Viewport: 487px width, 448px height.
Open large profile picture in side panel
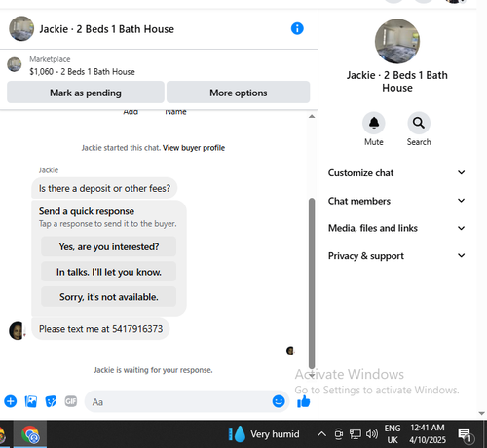pos(397,41)
